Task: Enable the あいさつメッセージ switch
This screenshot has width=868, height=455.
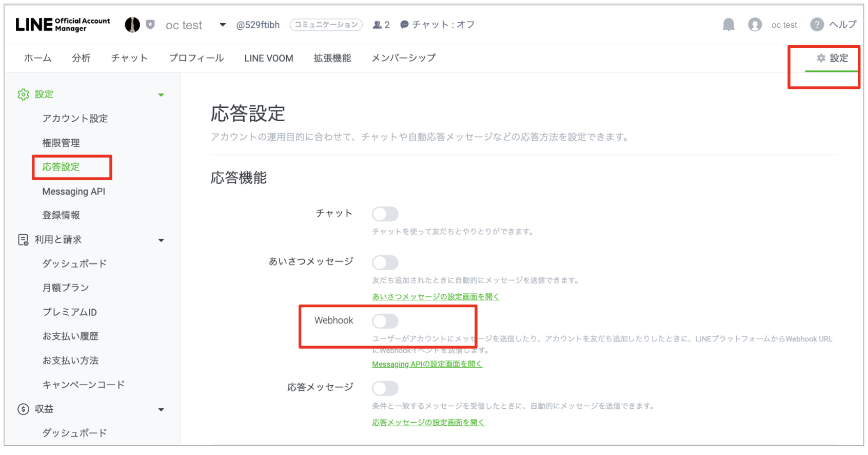Action: click(385, 263)
